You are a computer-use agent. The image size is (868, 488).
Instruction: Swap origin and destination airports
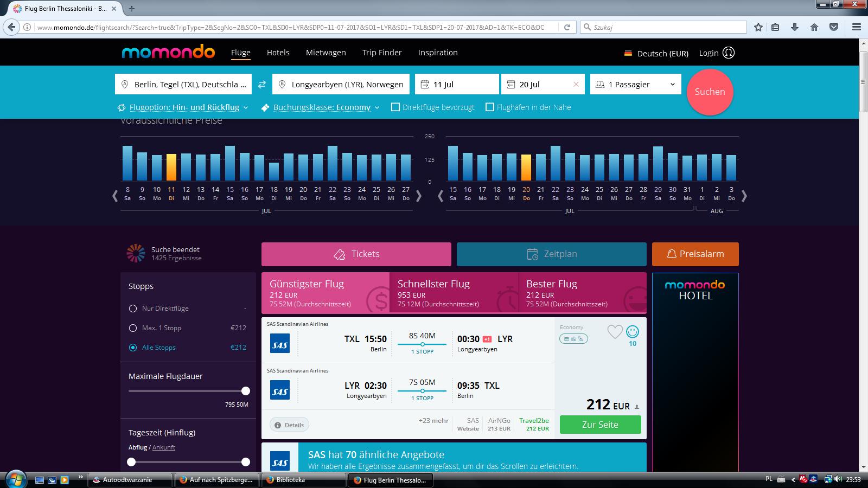262,85
